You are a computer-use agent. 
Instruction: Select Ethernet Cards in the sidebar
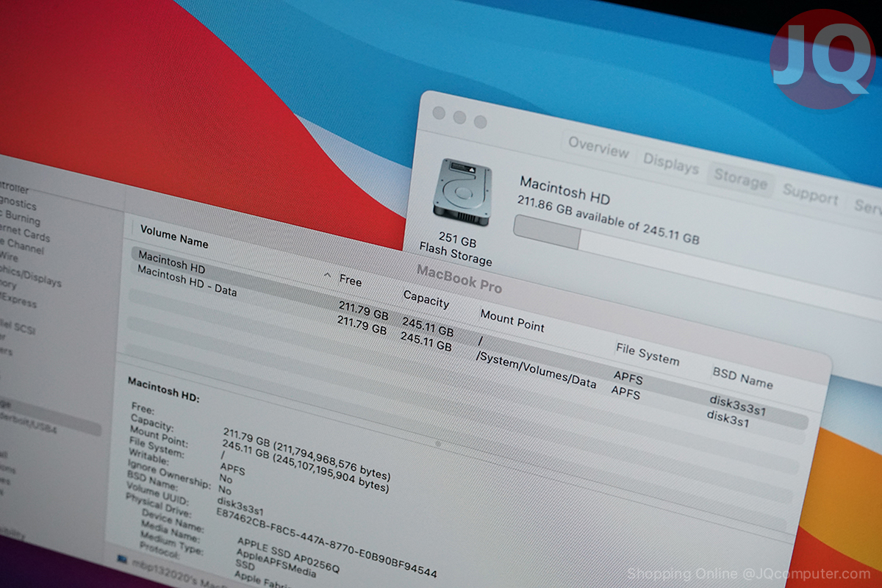[25, 232]
